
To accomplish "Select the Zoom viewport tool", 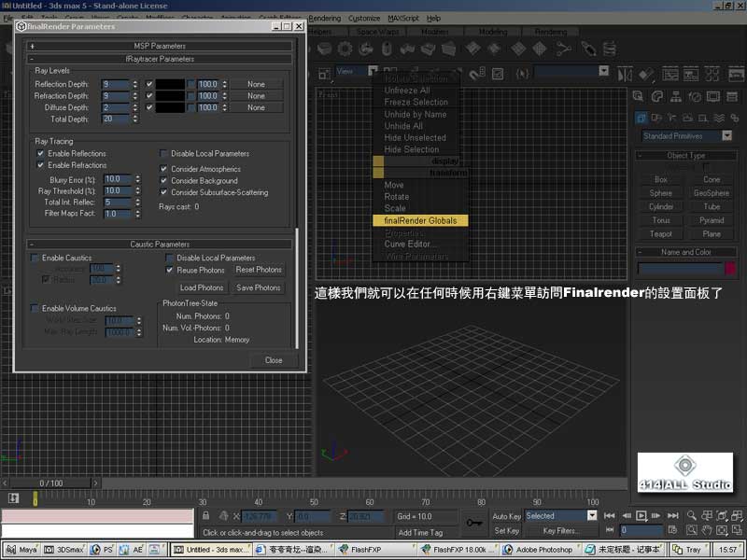I will coord(692,516).
